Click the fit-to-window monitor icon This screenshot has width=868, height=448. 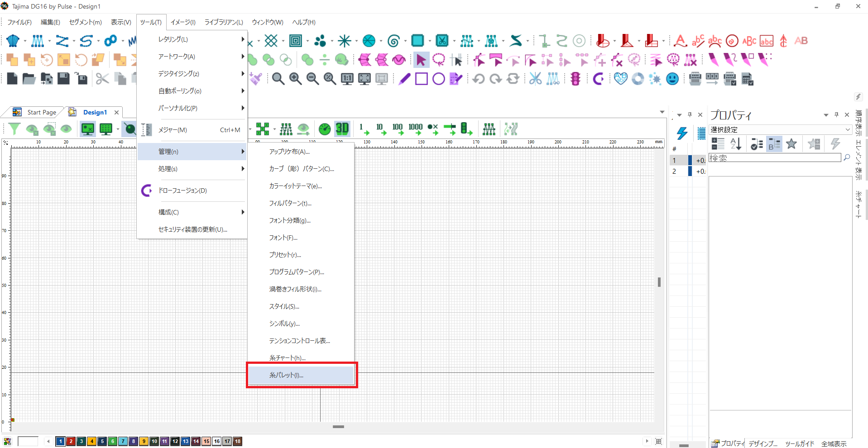click(x=364, y=79)
